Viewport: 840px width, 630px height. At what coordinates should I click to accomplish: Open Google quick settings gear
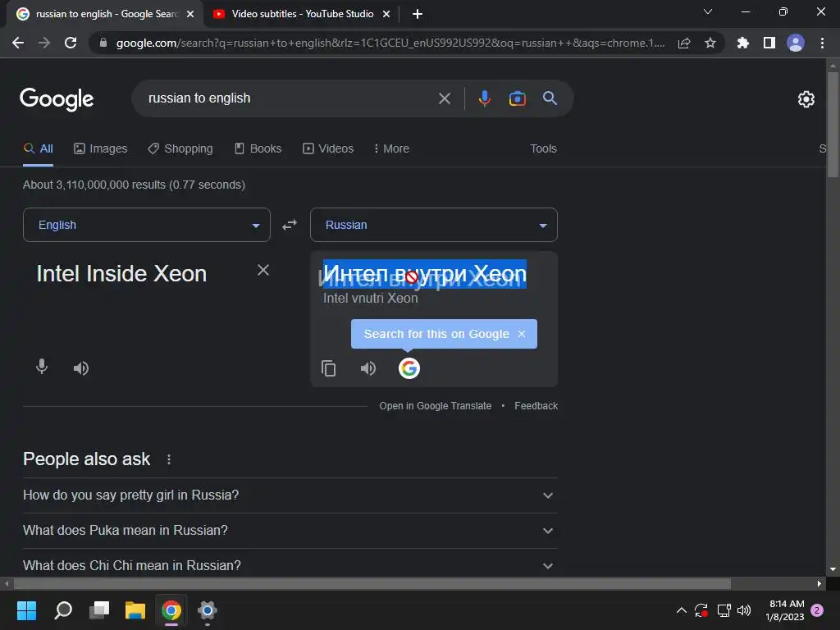coord(806,99)
